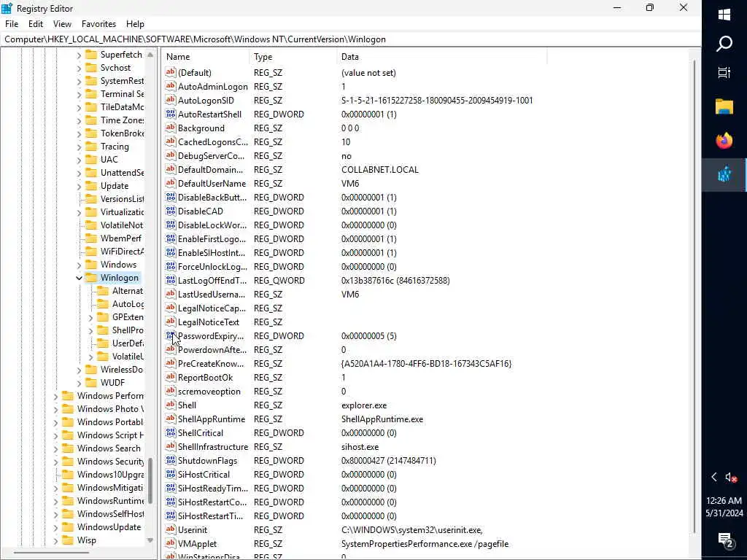Select the UserDef subkey under Winlogon
The image size is (747, 560).
(x=128, y=343)
